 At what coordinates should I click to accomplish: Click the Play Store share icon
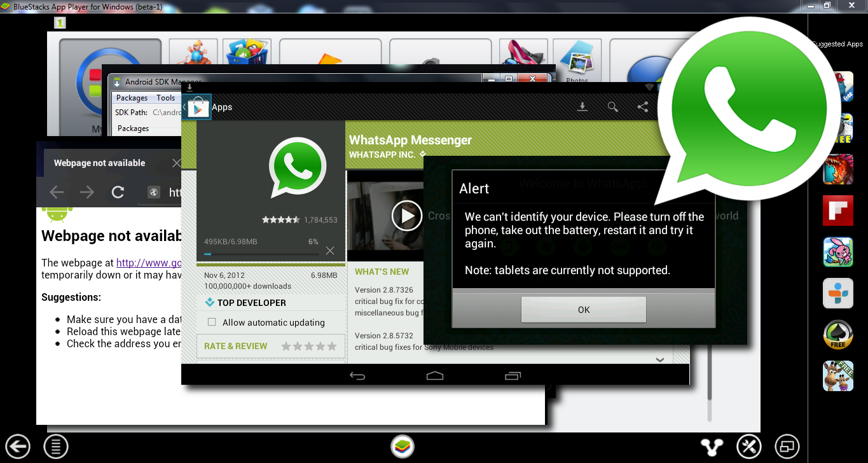(x=642, y=107)
